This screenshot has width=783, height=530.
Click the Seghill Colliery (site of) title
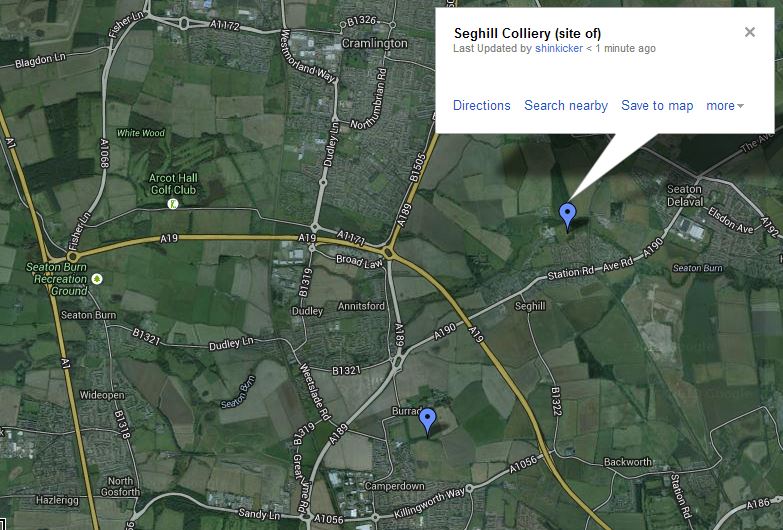click(x=527, y=33)
